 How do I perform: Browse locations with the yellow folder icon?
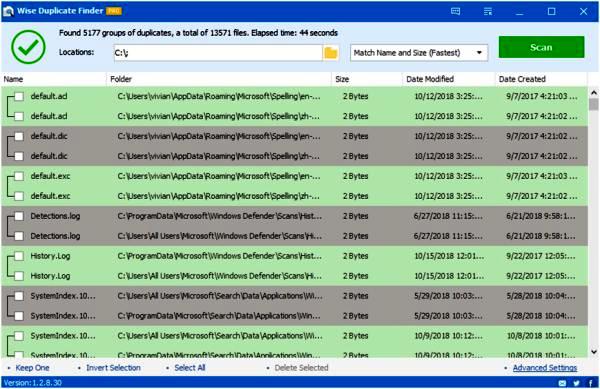point(331,53)
